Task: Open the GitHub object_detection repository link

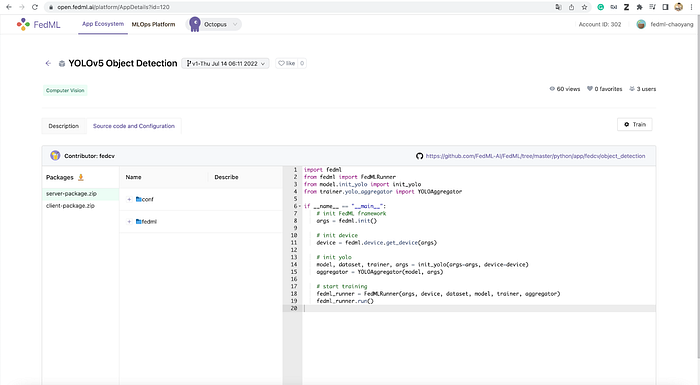Action: pos(535,156)
